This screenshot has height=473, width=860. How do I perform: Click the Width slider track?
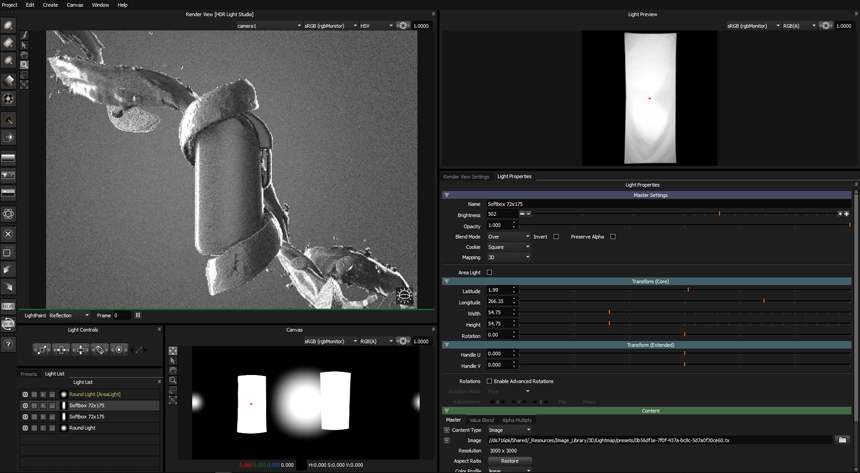(685, 312)
